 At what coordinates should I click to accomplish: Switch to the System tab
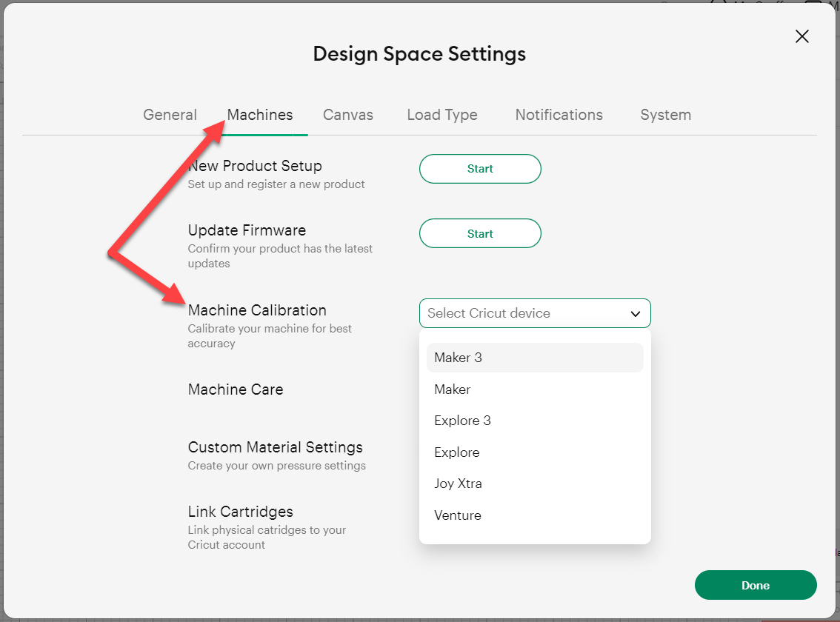click(x=664, y=115)
